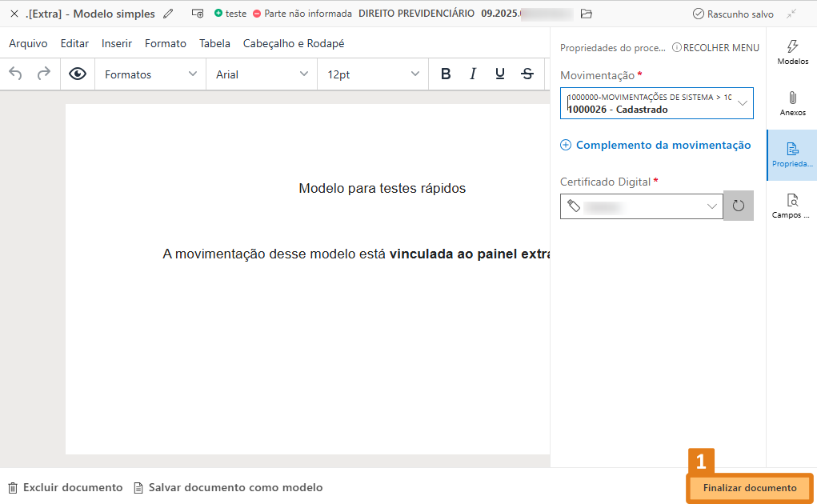Viewport: 817px width, 504px height.
Task: Click Excluir documento at the bottom
Action: tap(64, 487)
